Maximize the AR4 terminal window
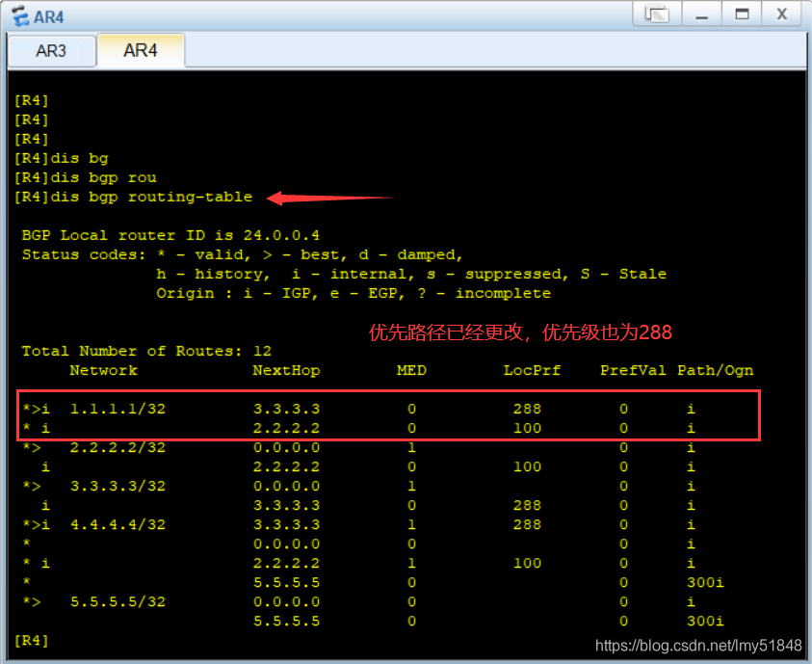Screen dimensions: 812x664 [742, 13]
